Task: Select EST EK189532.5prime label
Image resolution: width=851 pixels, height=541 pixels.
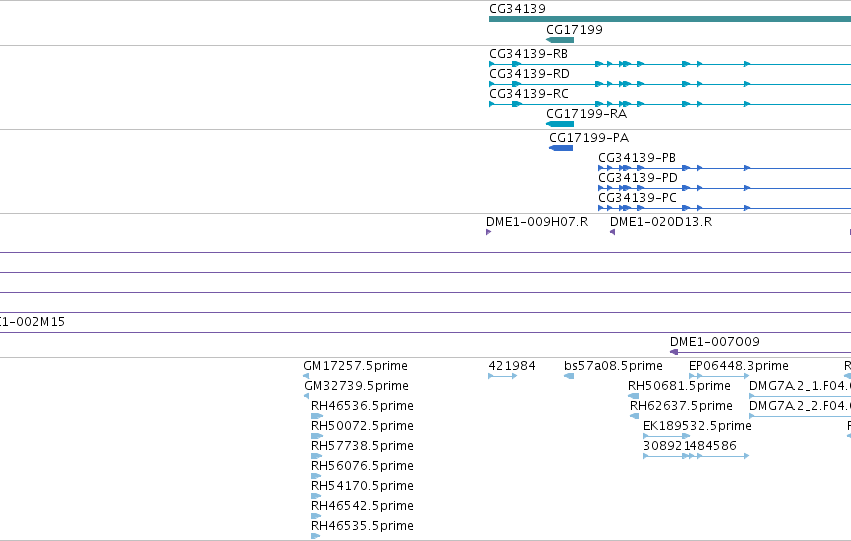Action: (x=697, y=426)
